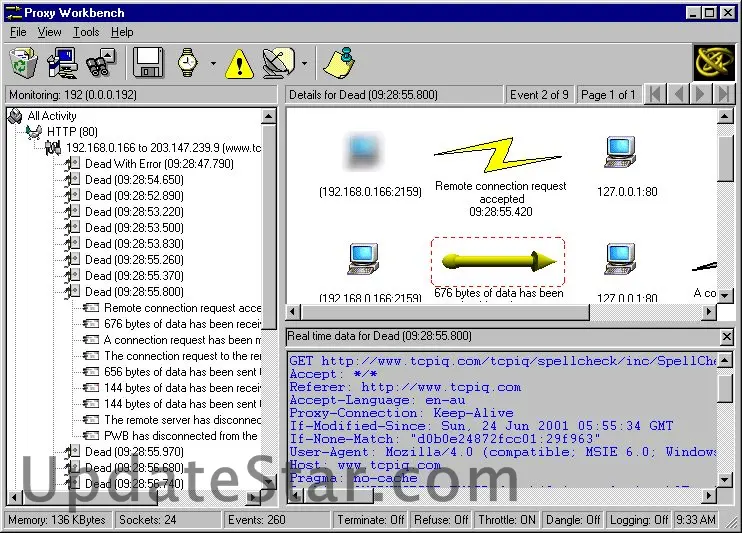Click the computer network configure icon
This screenshot has height=533, width=742.
(x=62, y=62)
